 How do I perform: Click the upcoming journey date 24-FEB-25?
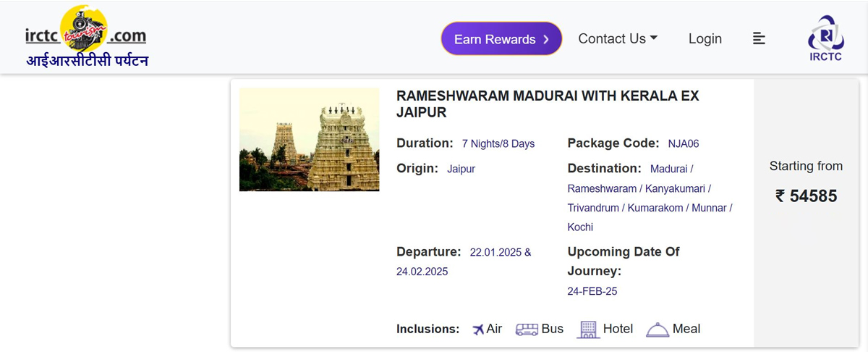point(592,291)
